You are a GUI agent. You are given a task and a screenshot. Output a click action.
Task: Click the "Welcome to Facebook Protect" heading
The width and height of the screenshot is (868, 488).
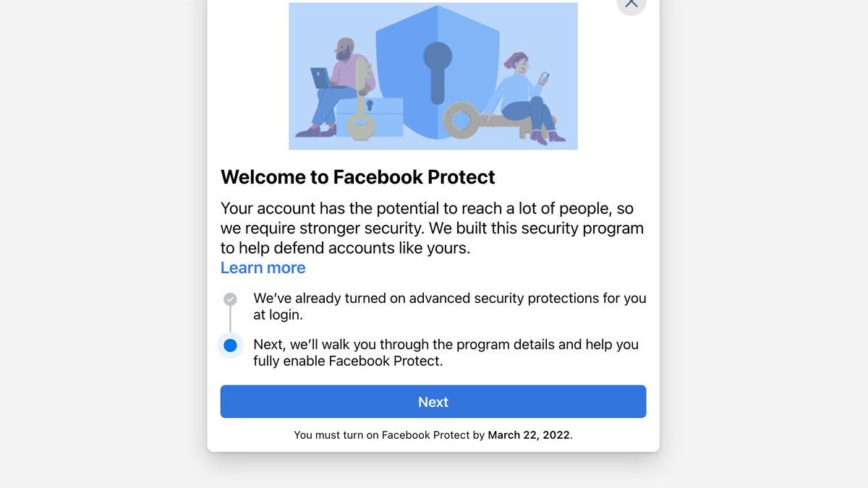click(x=357, y=177)
